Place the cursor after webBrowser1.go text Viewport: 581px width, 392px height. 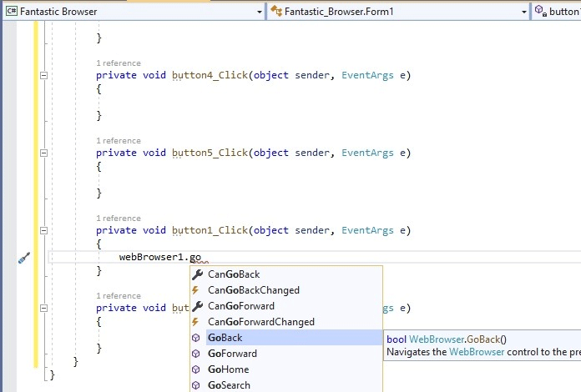(202, 257)
